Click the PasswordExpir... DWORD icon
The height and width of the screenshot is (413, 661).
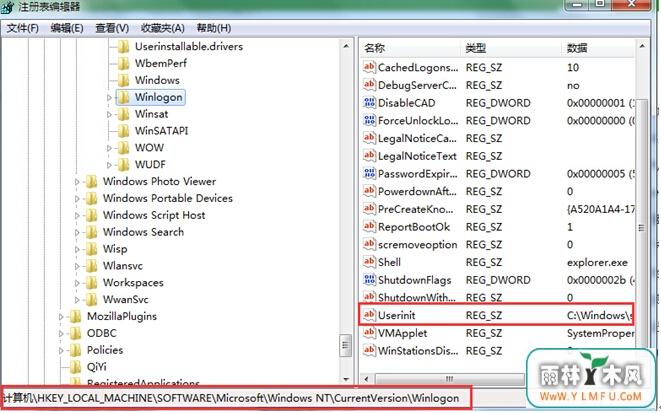369,173
